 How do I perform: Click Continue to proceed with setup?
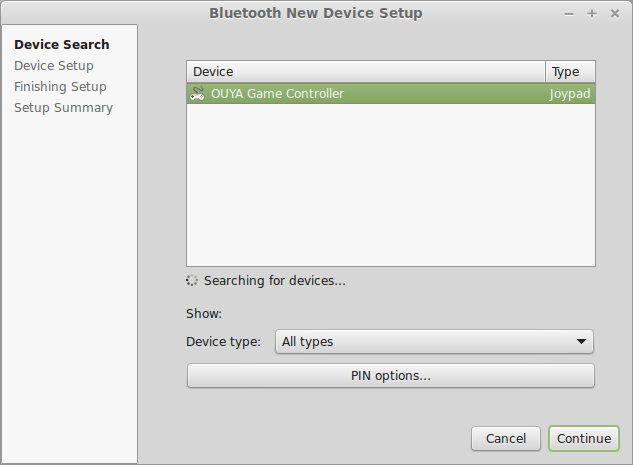[584, 438]
